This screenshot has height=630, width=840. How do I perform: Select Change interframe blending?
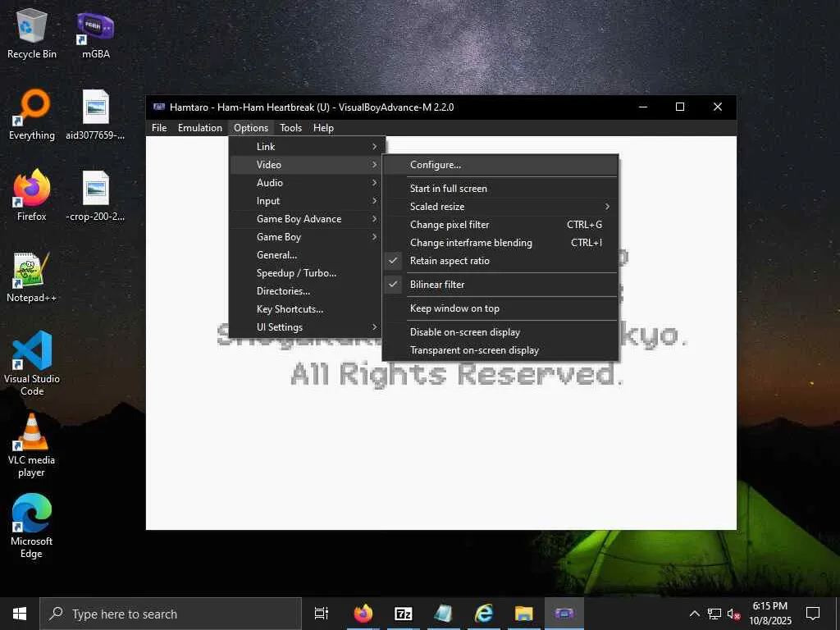(500, 243)
